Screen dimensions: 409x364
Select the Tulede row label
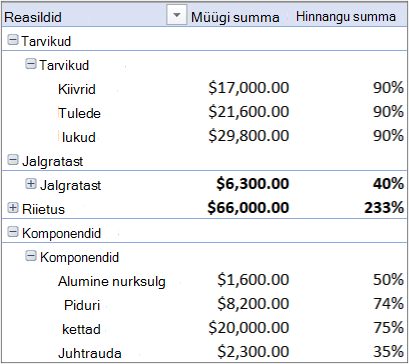[79, 113]
